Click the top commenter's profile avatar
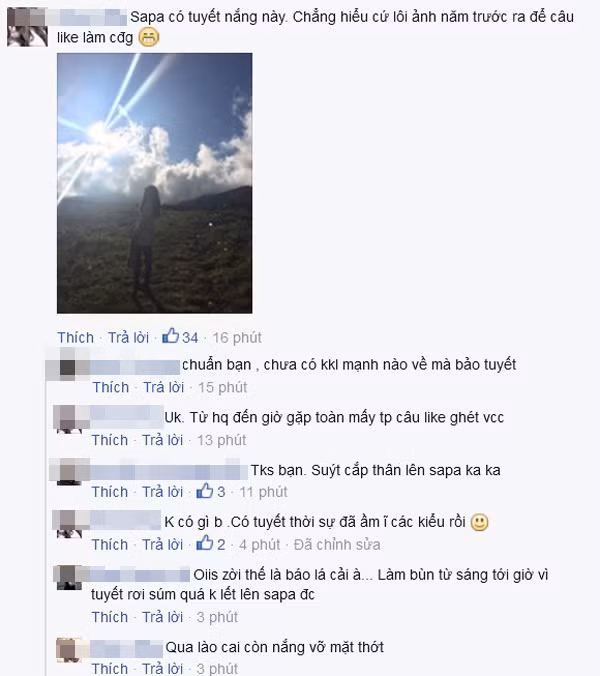Screen dimensions: 600x676 (27, 27)
